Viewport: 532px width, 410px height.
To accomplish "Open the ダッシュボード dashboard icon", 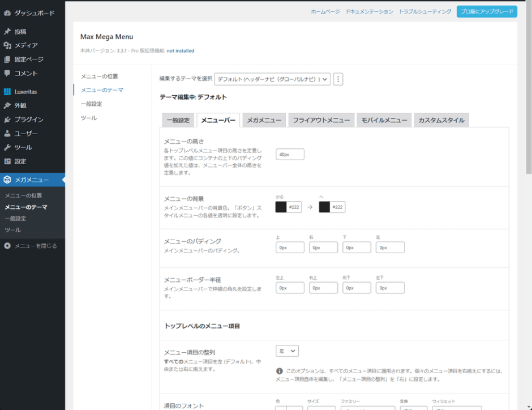I will point(7,13).
